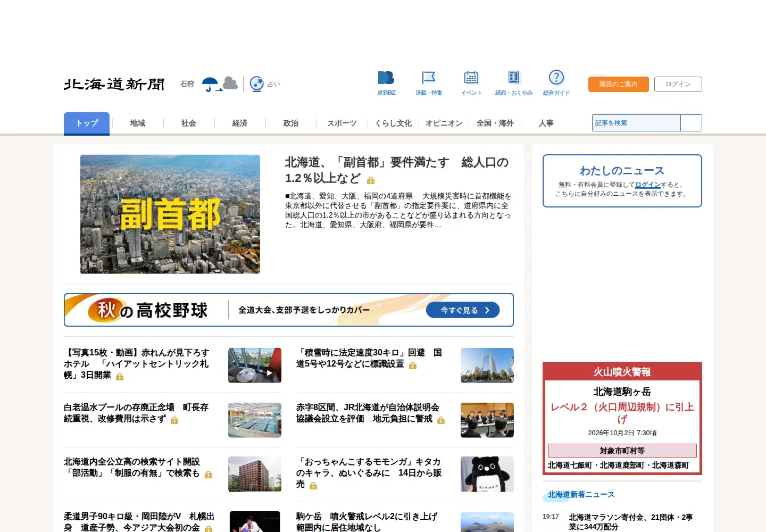Click the search submit button

(x=691, y=123)
